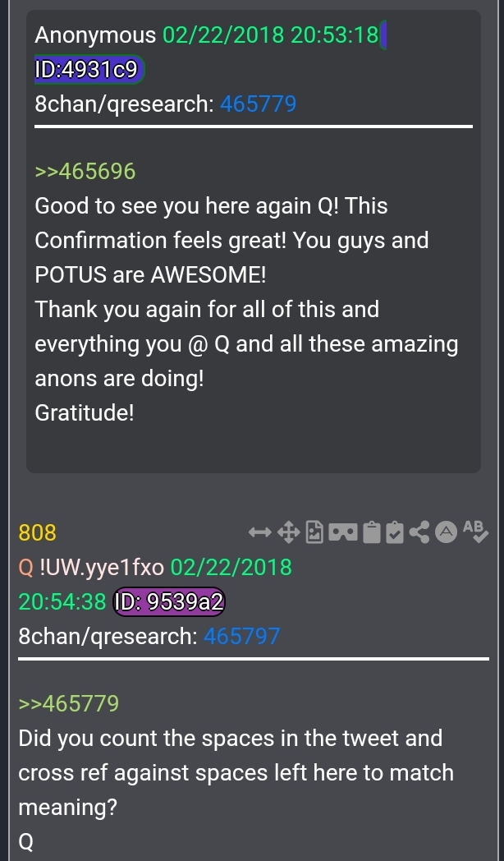Follow the >>465779 reply reference
Viewport: 504px width, 861px height.
click(x=69, y=703)
